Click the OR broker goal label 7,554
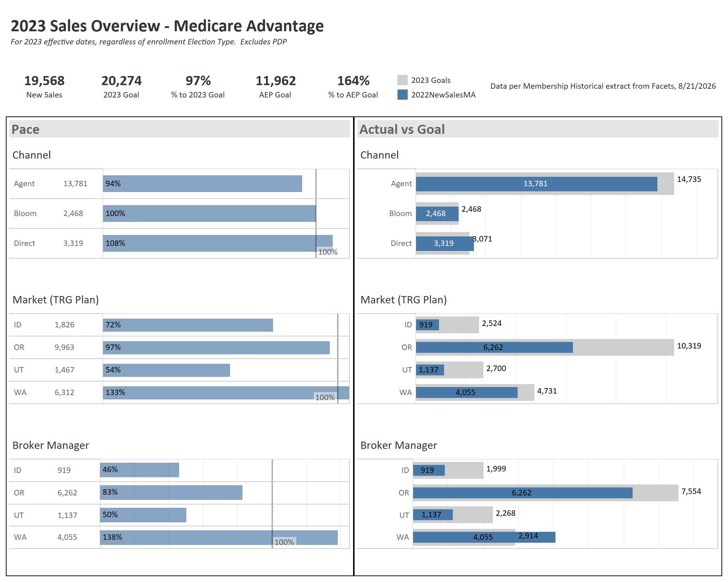The image size is (728, 582). coord(691,491)
